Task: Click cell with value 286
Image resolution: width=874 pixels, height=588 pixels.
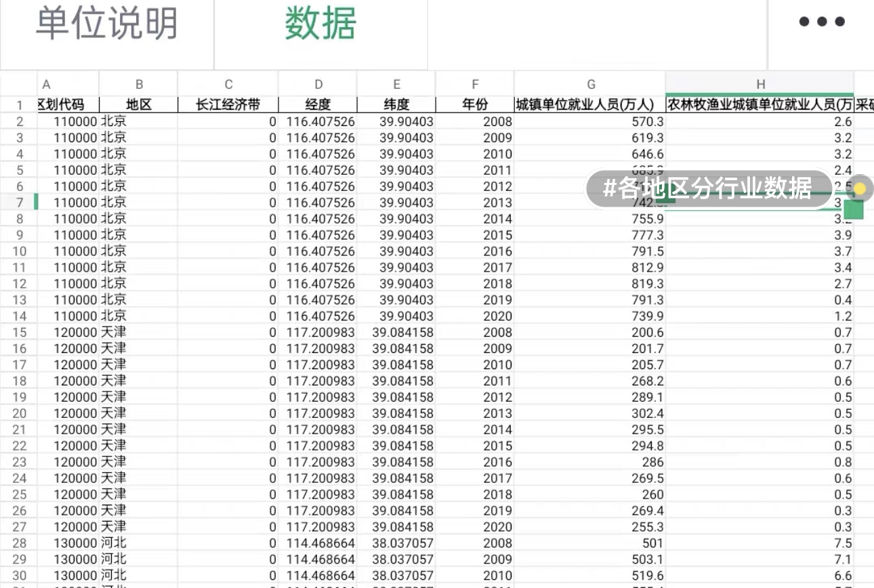Action: (590, 462)
